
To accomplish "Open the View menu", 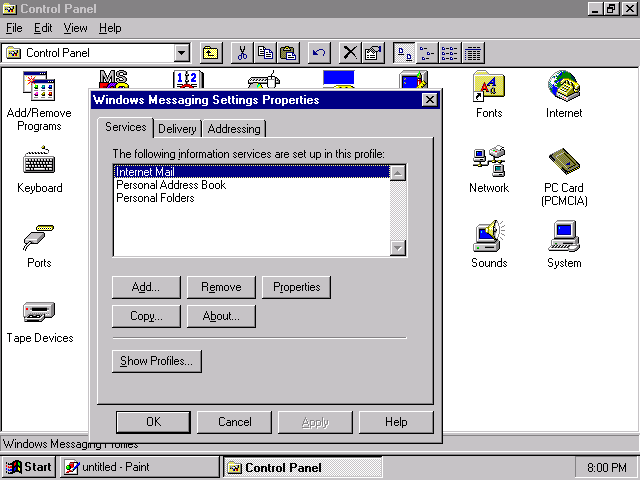I will pos(75,28).
